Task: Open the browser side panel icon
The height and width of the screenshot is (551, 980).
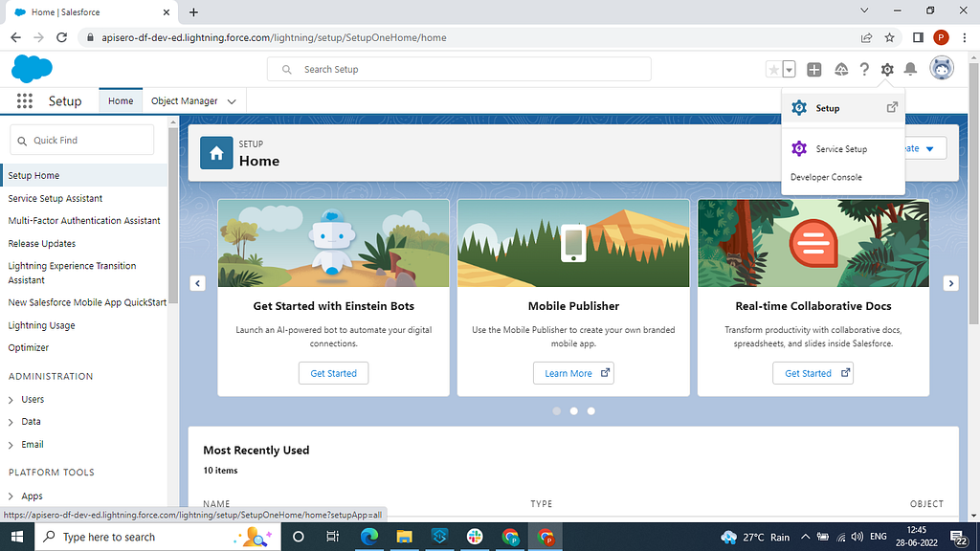Action: tap(918, 37)
